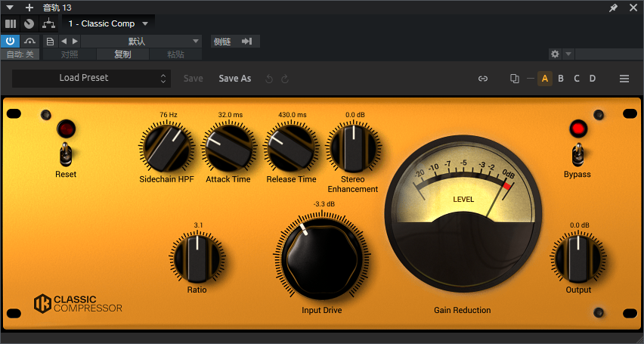
Task: Flip the Bypass toggle switch
Action: click(x=578, y=154)
